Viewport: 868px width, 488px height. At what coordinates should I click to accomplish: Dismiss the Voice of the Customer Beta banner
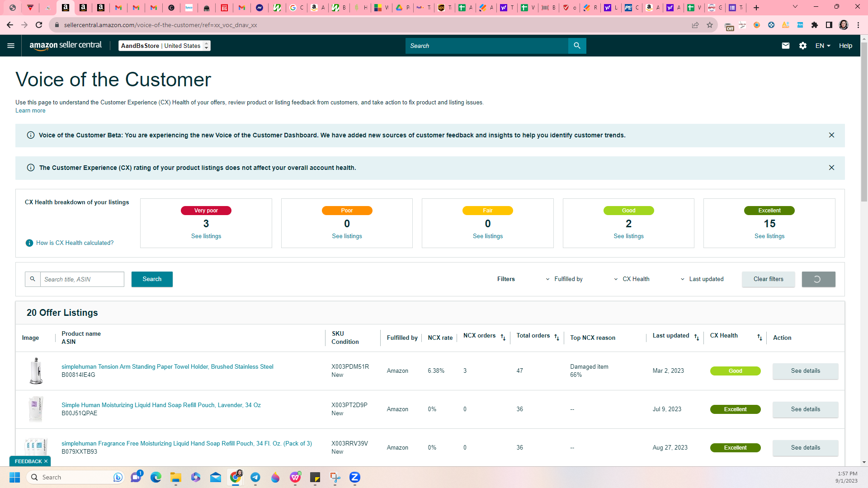click(x=831, y=135)
